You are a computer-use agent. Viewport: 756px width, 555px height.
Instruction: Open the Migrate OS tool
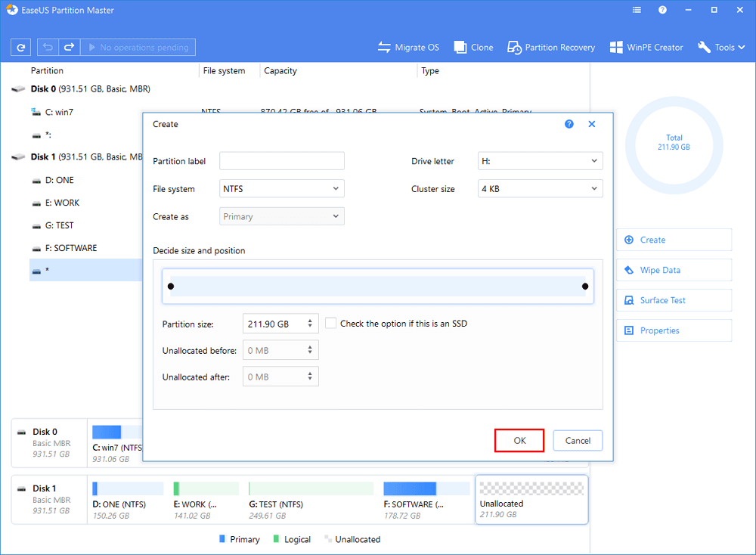[x=408, y=47]
